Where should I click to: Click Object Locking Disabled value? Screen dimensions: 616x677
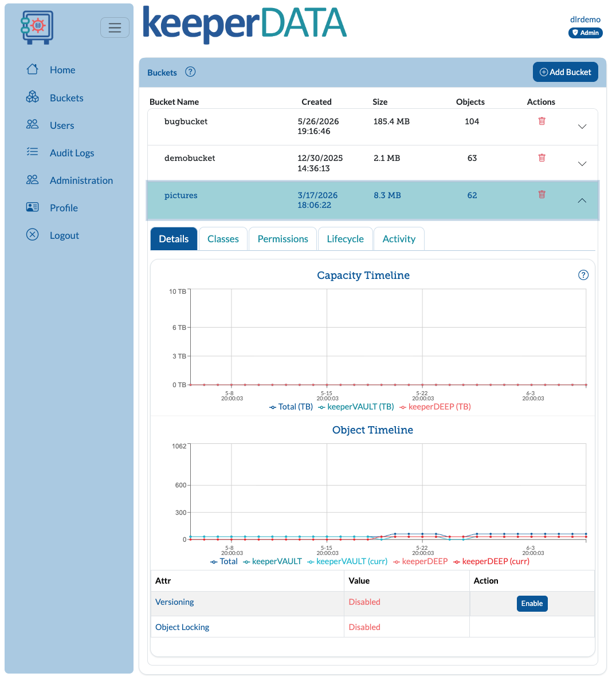(x=364, y=627)
